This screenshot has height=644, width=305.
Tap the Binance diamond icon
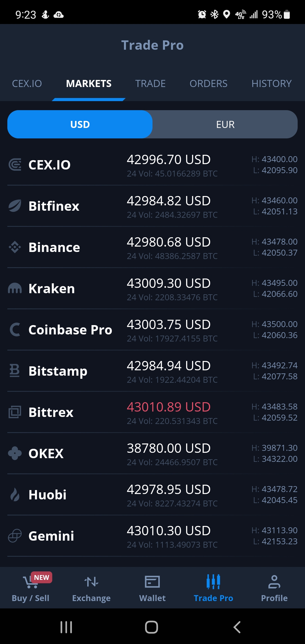tap(15, 247)
